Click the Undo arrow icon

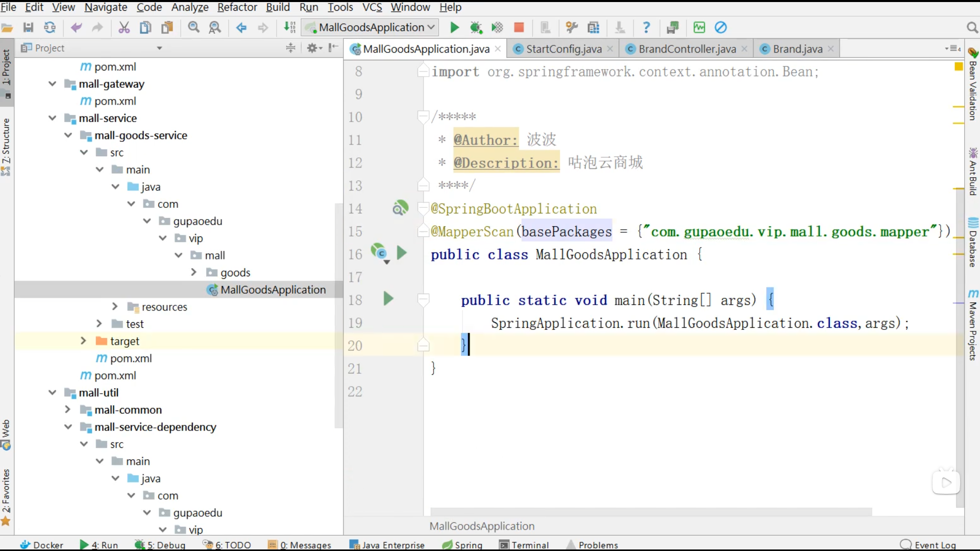[x=76, y=28]
